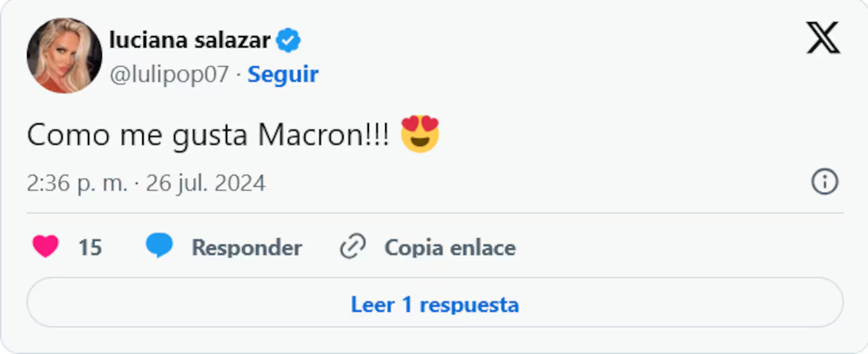868x354 pixels.
Task: Click the chain link icon
Action: (353, 247)
